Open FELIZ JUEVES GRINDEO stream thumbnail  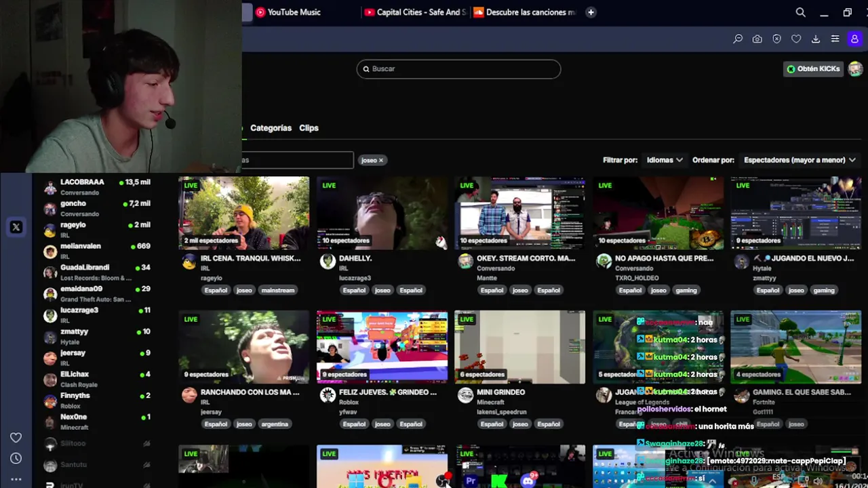382,347
